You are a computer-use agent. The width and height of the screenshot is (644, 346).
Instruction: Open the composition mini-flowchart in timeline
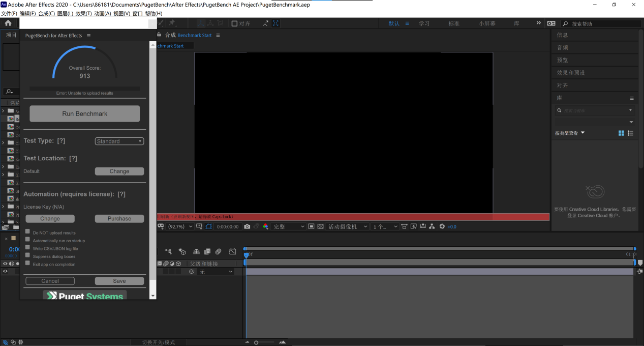click(x=168, y=251)
